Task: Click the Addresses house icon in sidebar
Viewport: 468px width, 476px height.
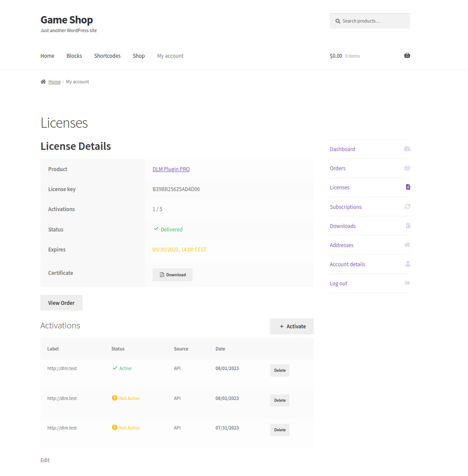Action: tap(407, 245)
